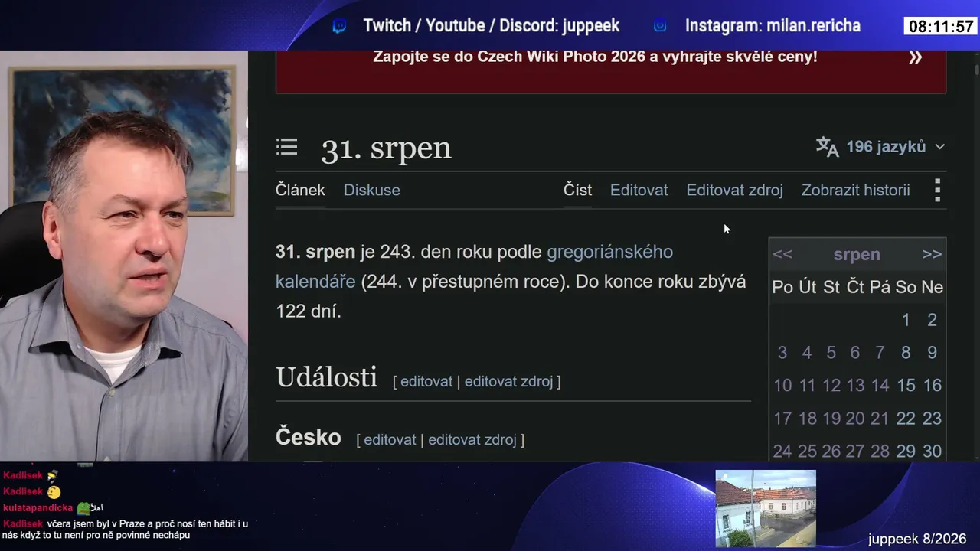Click the 'Události' section heading
The width and height of the screenshot is (980, 551).
coord(326,377)
